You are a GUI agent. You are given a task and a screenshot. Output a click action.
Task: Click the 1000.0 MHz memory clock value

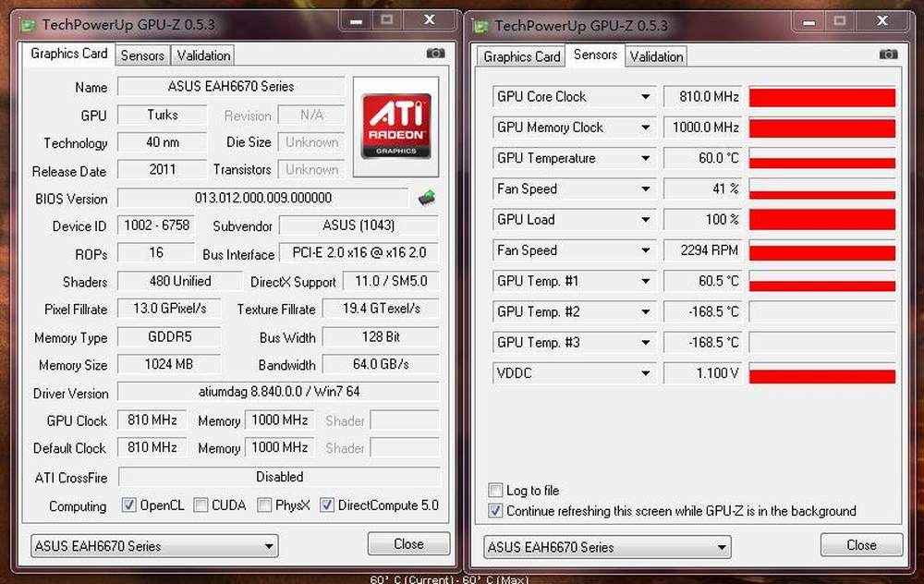coord(703,128)
